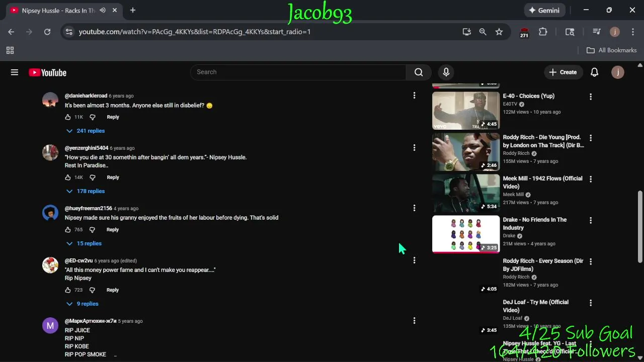The width and height of the screenshot is (644, 362).
Task: Expand truncated RIP JUICE comment text
Action: 115,355
